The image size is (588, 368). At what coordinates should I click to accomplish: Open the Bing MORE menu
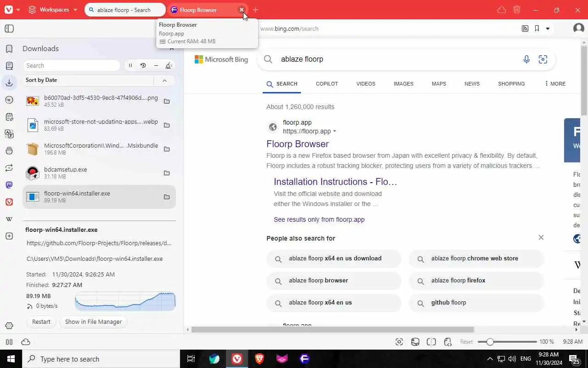(555, 84)
